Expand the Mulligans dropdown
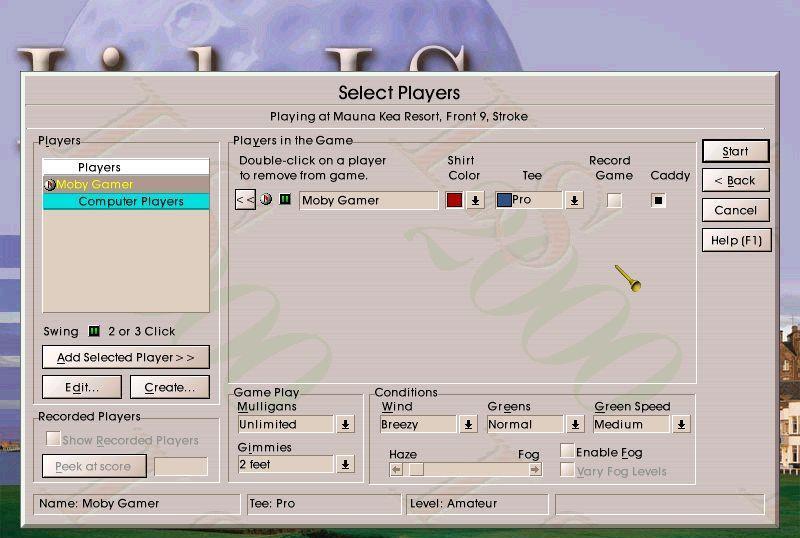Image resolution: width=800 pixels, height=538 pixels. coord(345,424)
